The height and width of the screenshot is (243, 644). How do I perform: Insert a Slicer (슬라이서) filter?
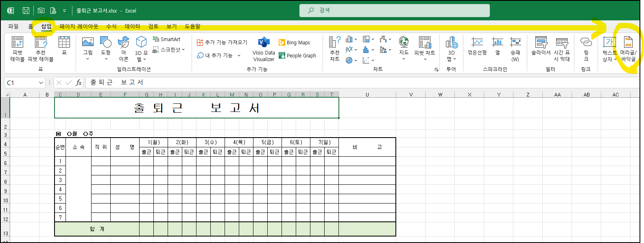coord(541,46)
